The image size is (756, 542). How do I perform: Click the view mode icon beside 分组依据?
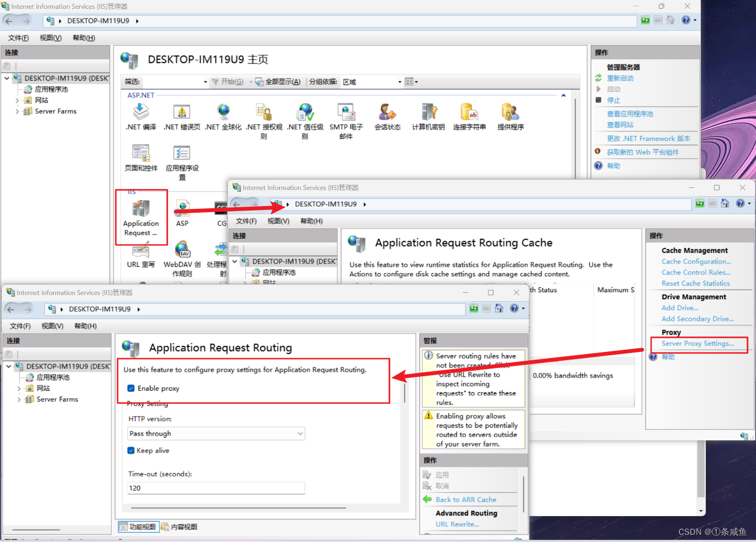[410, 82]
